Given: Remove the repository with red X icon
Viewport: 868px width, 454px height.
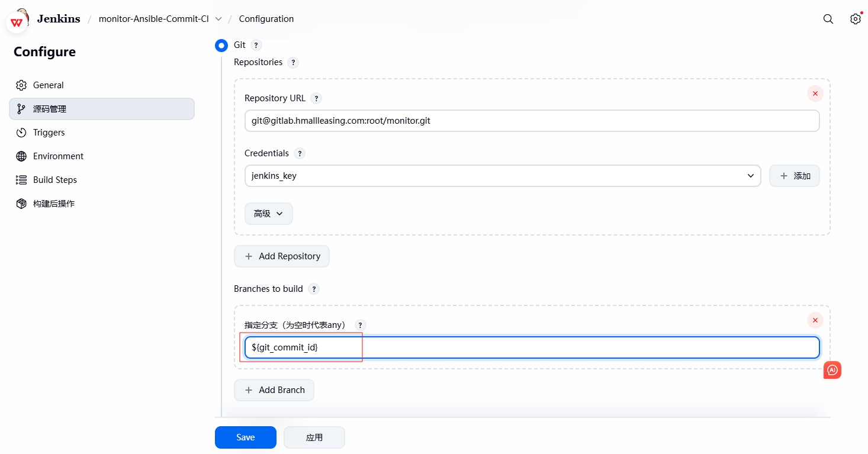Looking at the screenshot, I should click(x=815, y=94).
